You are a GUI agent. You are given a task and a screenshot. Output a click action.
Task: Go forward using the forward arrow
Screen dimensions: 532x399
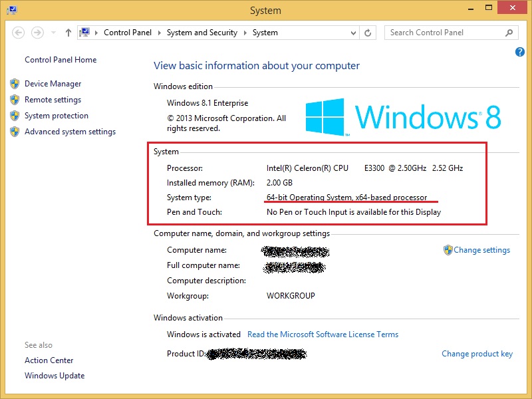(x=37, y=33)
